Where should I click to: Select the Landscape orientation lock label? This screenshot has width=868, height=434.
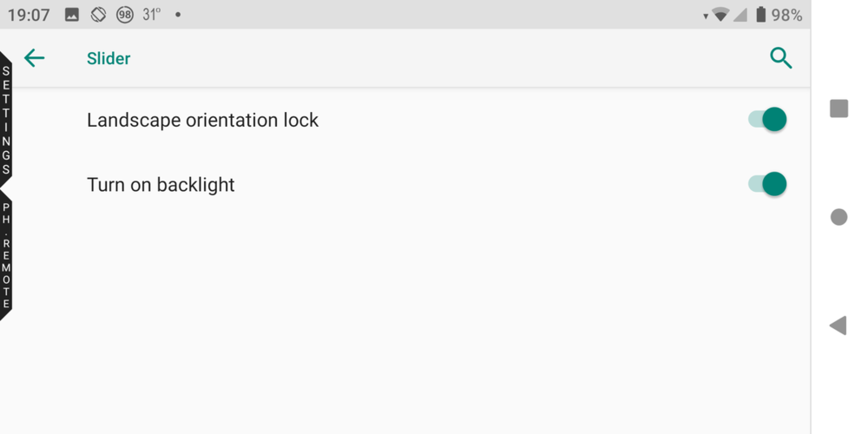click(x=202, y=120)
